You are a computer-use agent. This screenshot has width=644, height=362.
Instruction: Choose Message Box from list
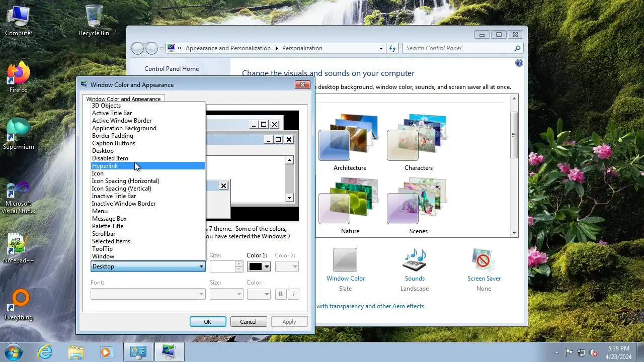[148, 219]
